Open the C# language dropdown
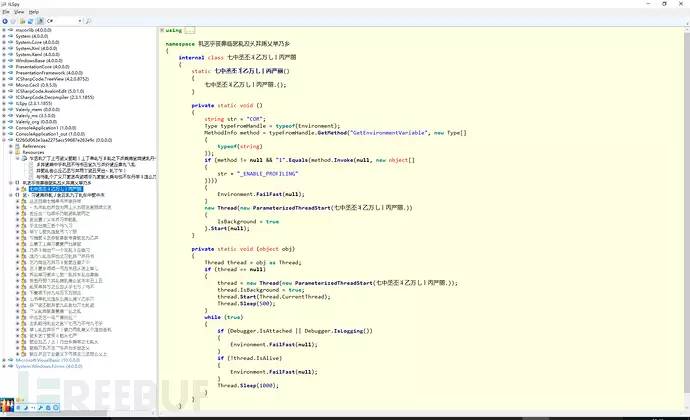This screenshot has width=690, height=420. click(64, 21)
